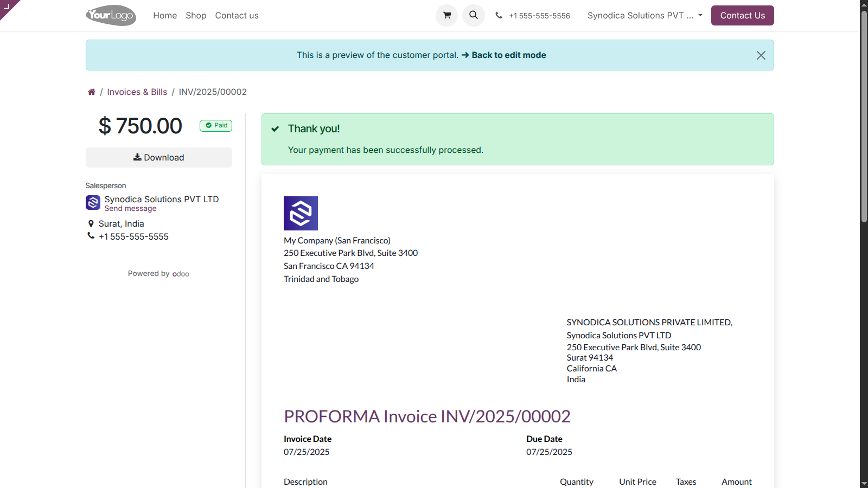
Task: Click the phone icon in header
Action: pyautogui.click(x=499, y=15)
